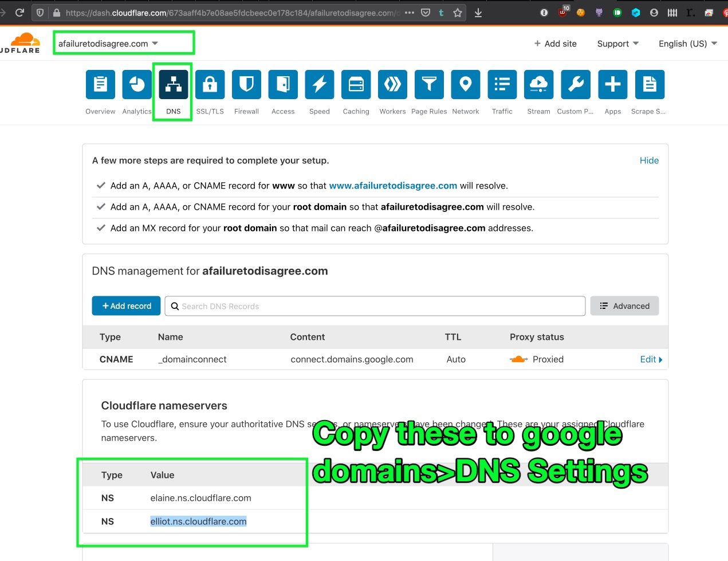Open the Firefox account avatar icon
728x561 pixels.
click(654, 13)
